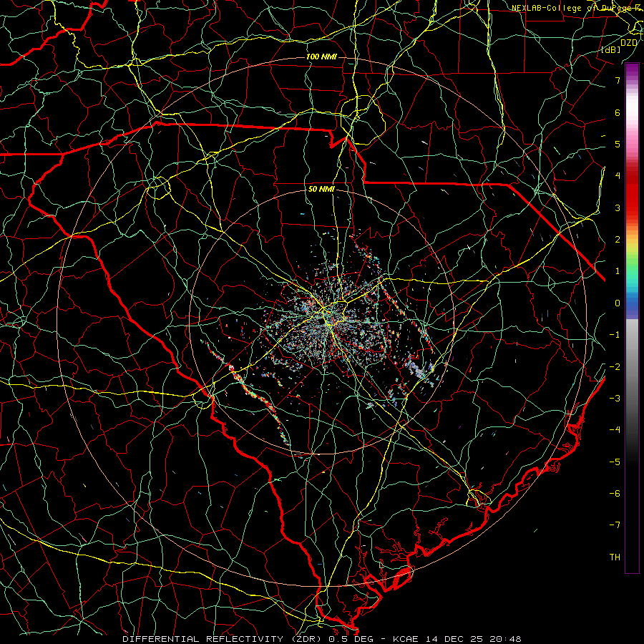Select the 4 value on the color scale
This screenshot has width=644, height=644.
tap(618, 176)
